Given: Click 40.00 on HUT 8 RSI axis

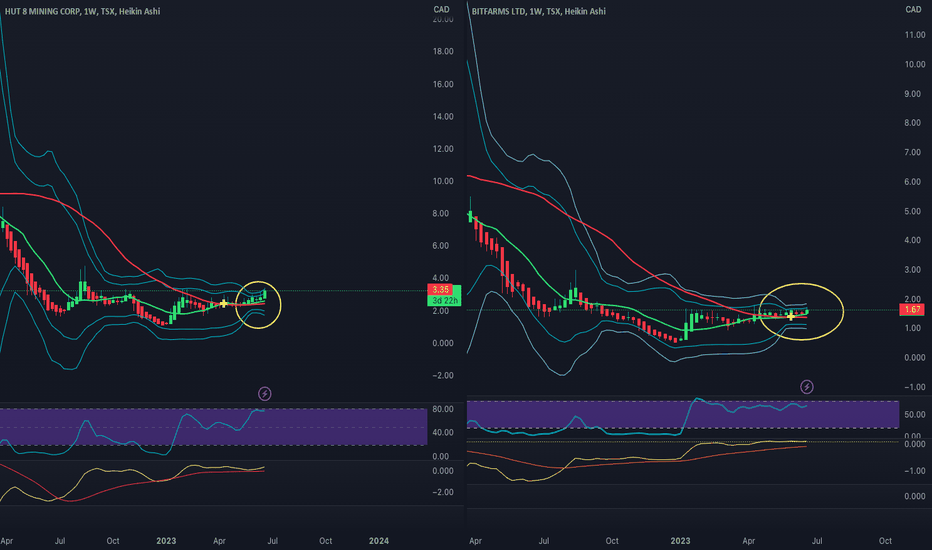Looking at the screenshot, I should tap(443, 432).
